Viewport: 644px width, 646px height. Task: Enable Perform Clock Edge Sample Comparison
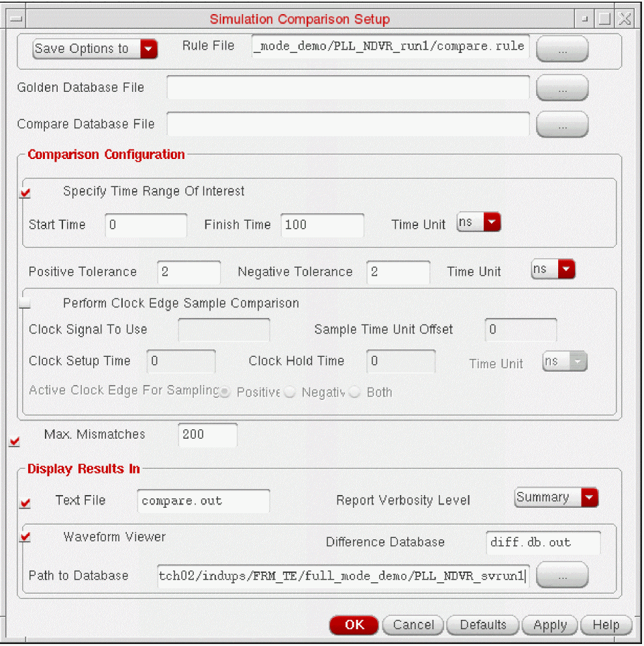point(25,303)
